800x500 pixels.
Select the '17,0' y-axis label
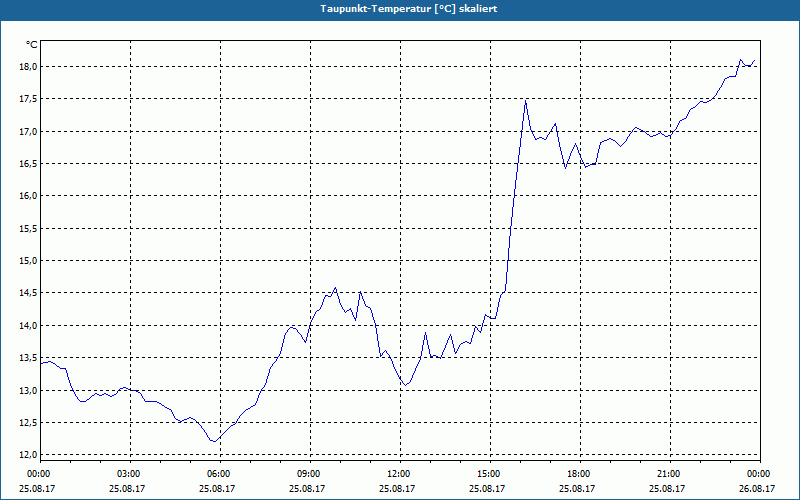29,132
